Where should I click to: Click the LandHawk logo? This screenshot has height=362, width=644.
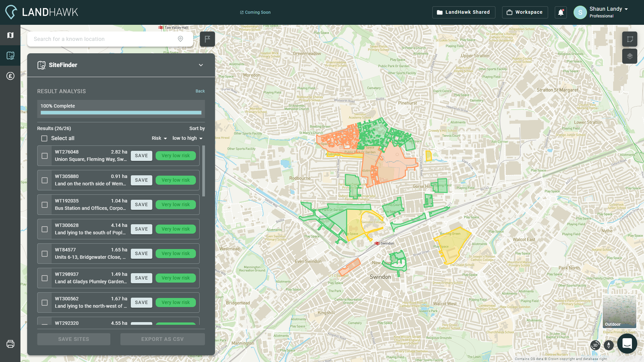(x=42, y=12)
